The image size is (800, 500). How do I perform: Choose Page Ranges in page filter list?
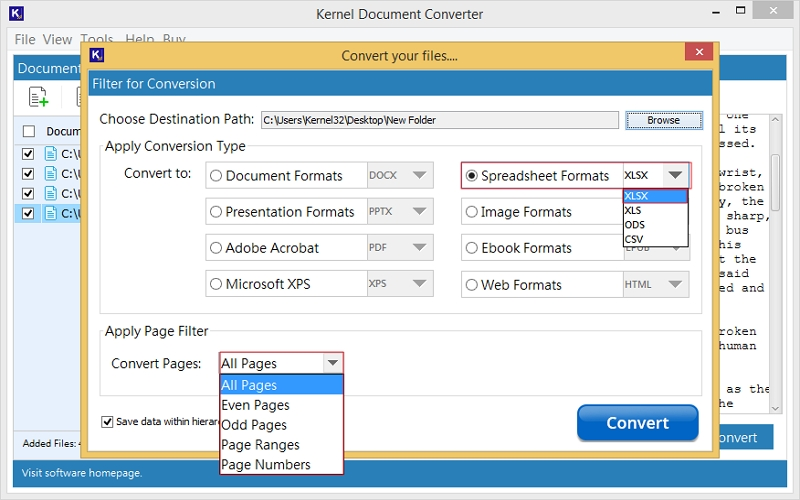pos(281,444)
